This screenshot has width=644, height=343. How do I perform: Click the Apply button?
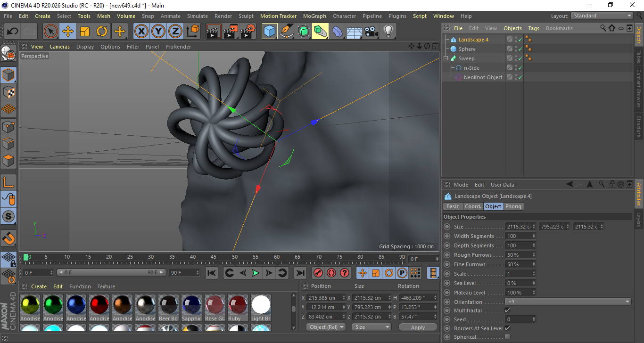(x=418, y=327)
